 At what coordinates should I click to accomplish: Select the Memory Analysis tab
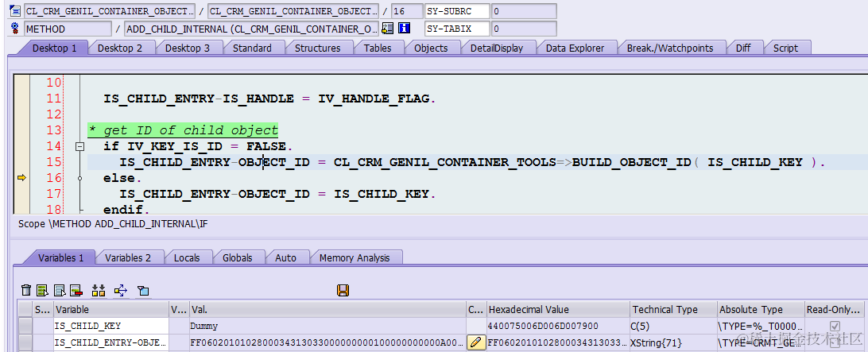pos(355,258)
